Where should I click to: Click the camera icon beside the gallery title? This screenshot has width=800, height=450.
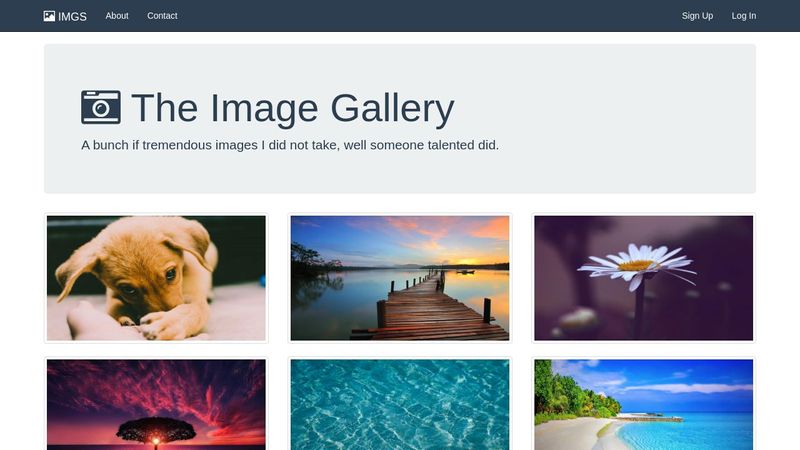tap(101, 107)
